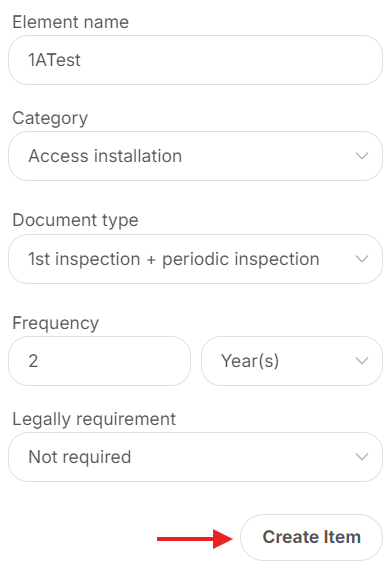This screenshot has width=388, height=568.
Task: Click the Category label text
Action: tap(50, 118)
